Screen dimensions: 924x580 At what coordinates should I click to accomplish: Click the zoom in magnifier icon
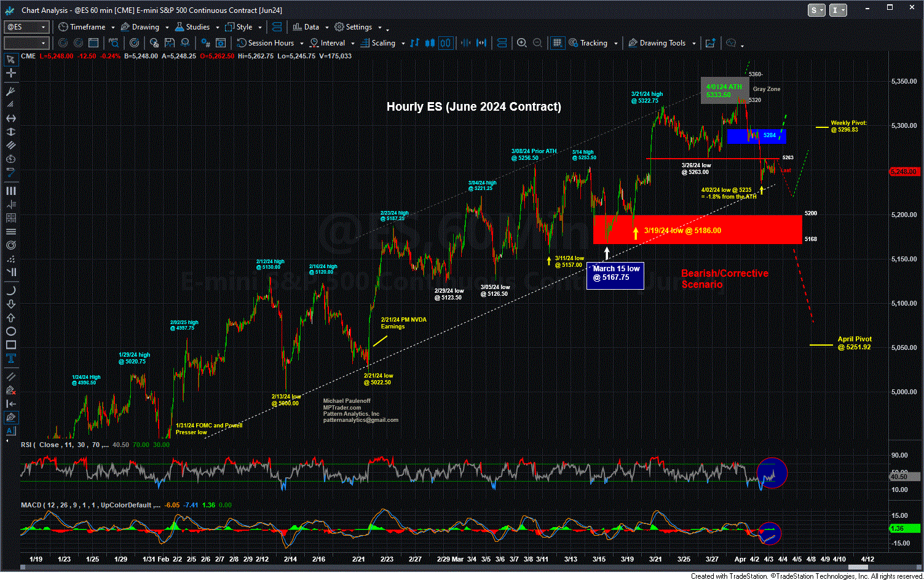coord(521,43)
